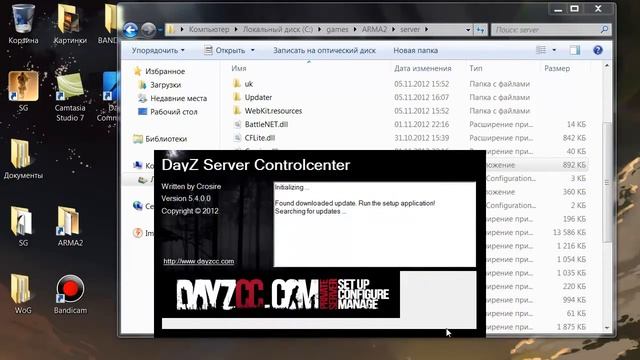Click the 892 КБ size cell
Screen dimensions: 640x360
[574, 165]
